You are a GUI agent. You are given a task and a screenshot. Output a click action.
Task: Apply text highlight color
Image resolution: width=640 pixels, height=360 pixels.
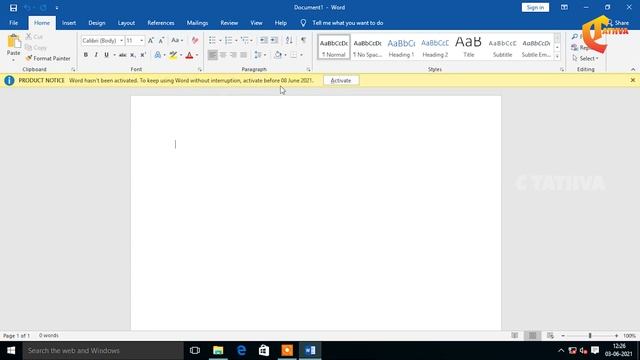173,55
